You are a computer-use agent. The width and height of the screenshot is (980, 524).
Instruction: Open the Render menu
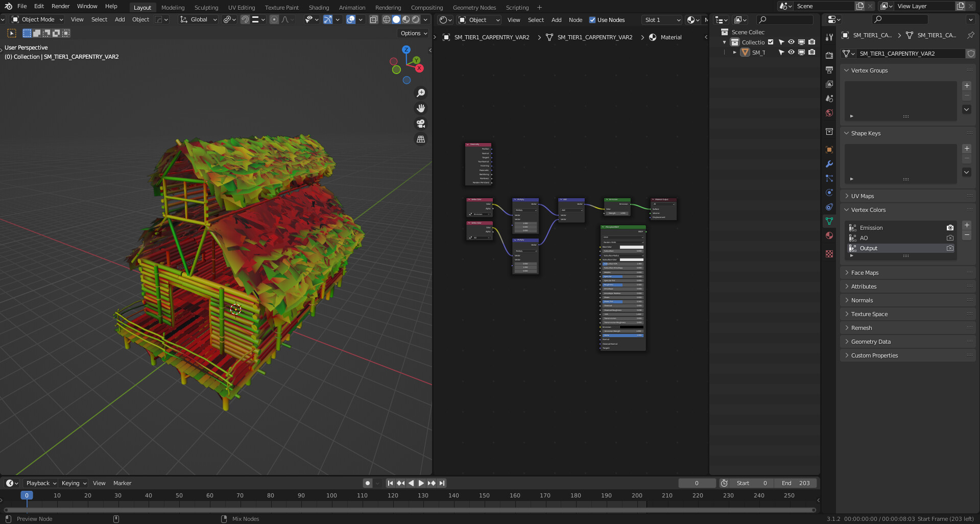pos(60,6)
